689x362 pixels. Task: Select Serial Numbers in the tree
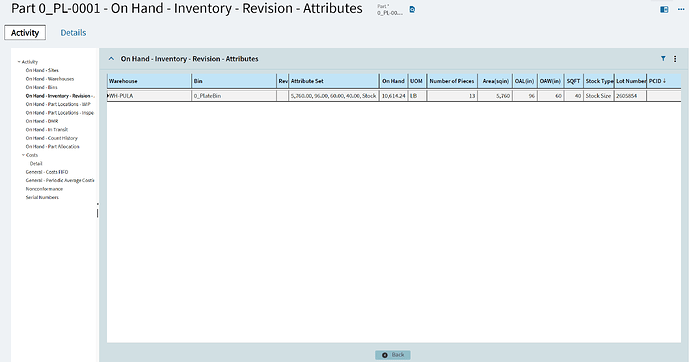point(42,198)
